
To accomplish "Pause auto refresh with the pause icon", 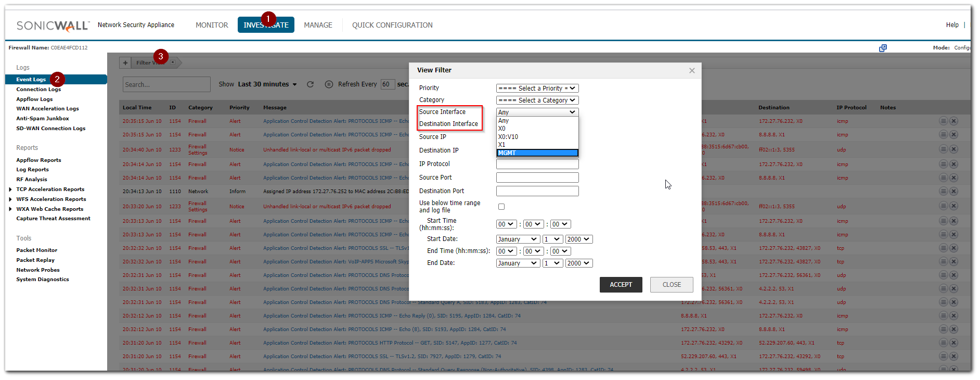I will pos(329,84).
